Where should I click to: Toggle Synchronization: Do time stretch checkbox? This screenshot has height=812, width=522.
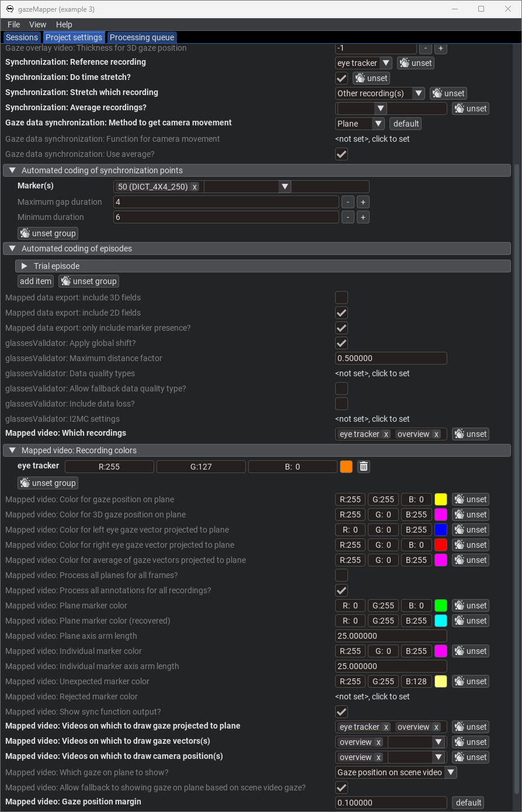342,78
